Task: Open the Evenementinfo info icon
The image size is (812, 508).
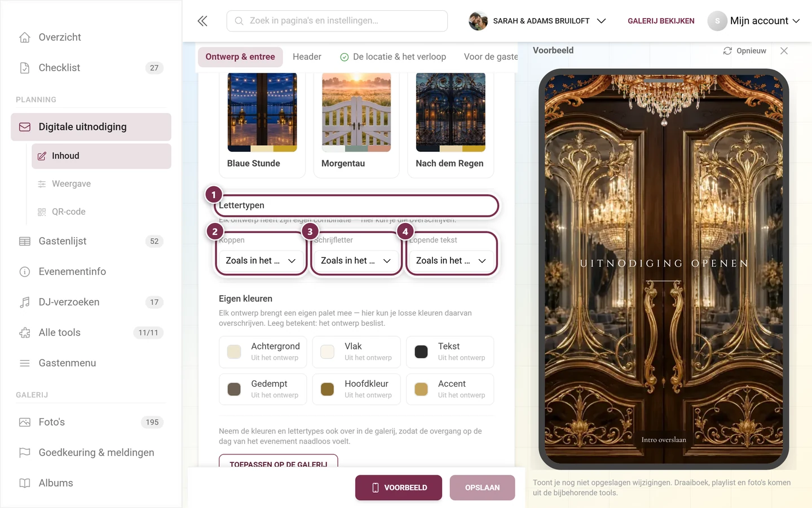Action: point(25,271)
